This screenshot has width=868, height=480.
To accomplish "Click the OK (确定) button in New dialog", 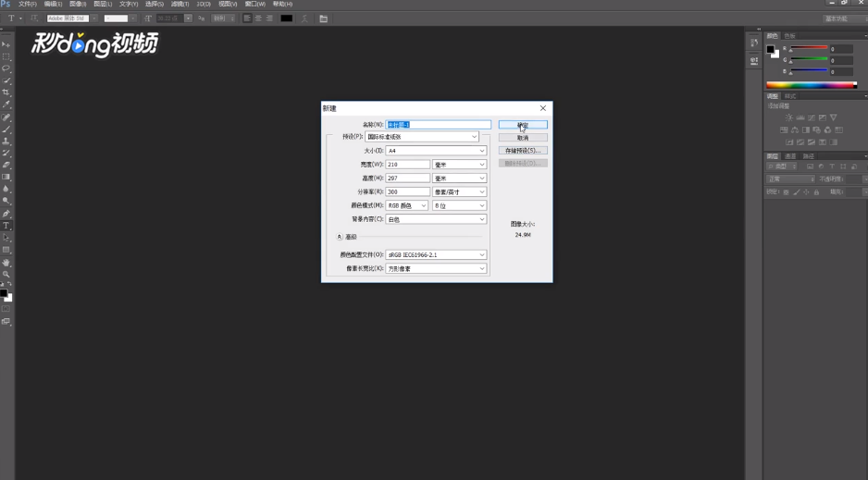I will [523, 125].
